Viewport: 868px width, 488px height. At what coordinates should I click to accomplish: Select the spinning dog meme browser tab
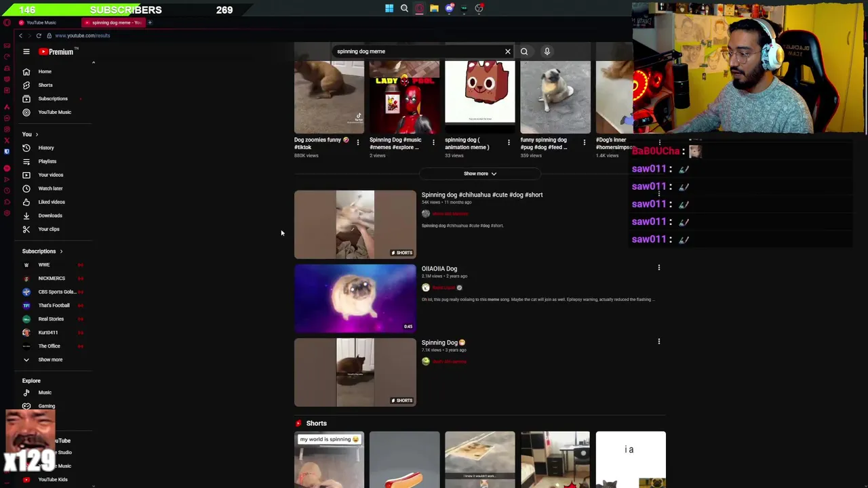pos(113,22)
